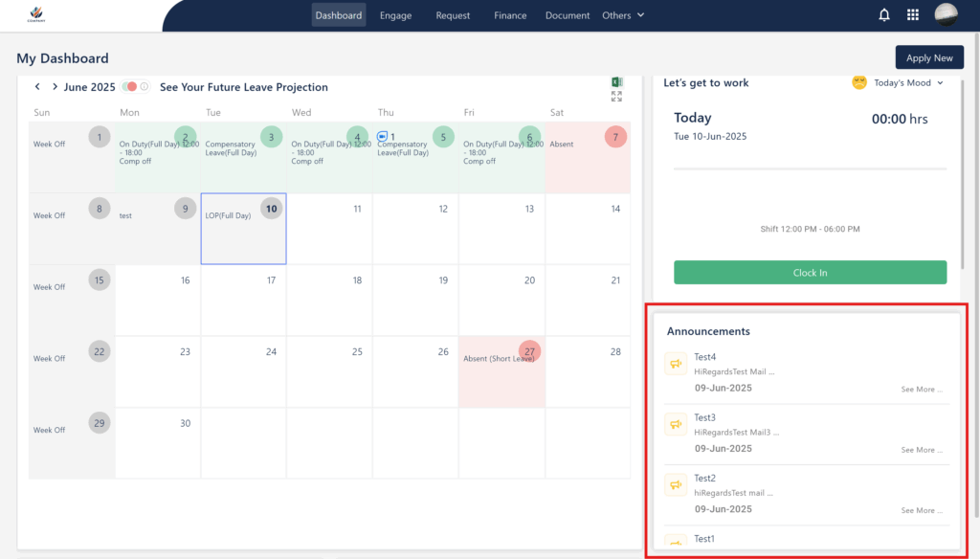Click the company logo in the header
Viewport: 980px width, 559px height.
pos(36,15)
